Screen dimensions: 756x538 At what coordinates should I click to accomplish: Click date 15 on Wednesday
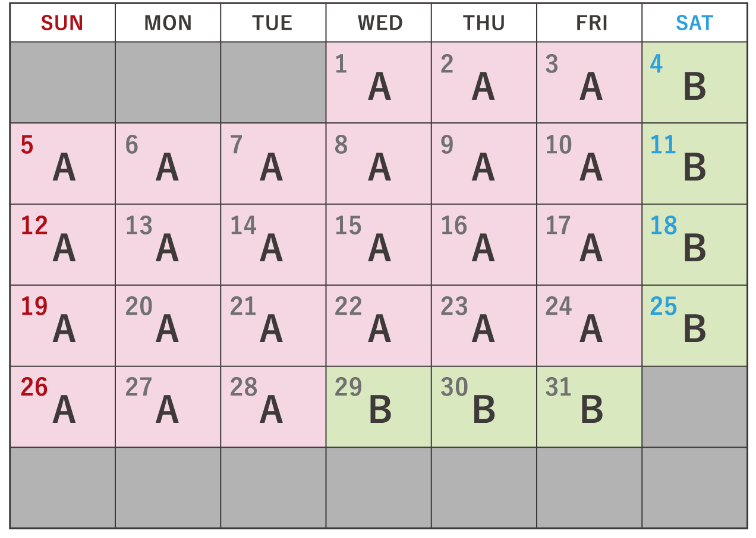[x=379, y=245]
